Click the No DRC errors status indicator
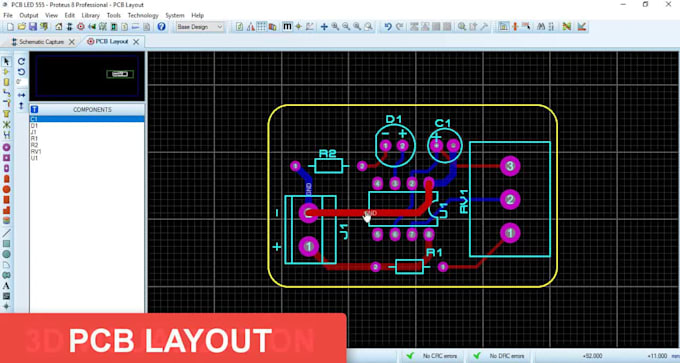This screenshot has height=363, width=680. tap(501, 356)
